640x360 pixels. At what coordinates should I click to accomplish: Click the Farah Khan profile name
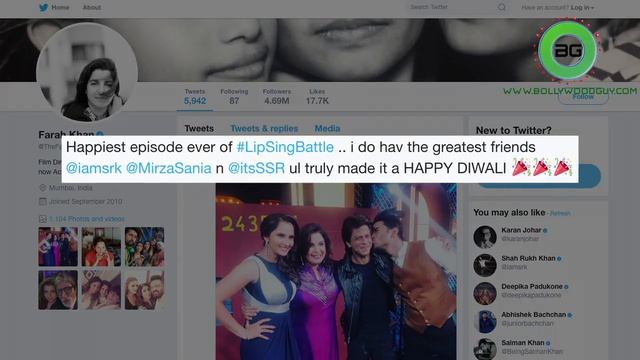66,134
